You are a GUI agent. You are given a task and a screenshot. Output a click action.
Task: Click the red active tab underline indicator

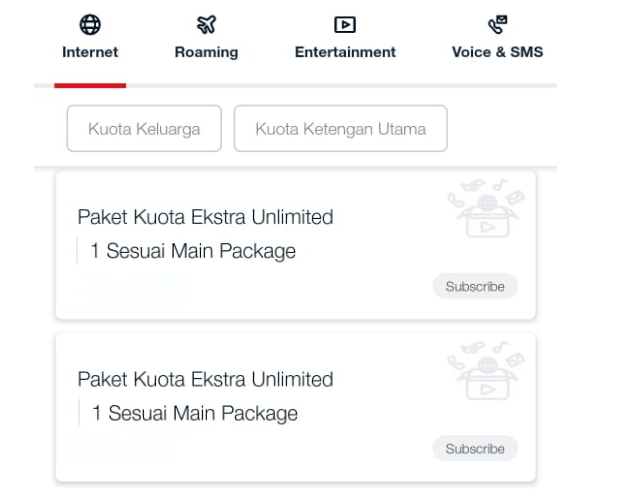pyautogui.click(x=90, y=85)
